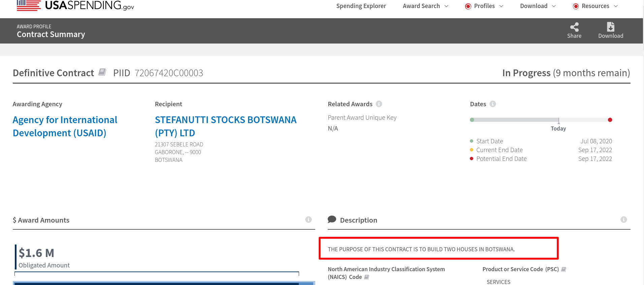The width and height of the screenshot is (644, 285).
Task: Click the Obligated Amount bar chart
Action: pyautogui.click(x=164, y=283)
